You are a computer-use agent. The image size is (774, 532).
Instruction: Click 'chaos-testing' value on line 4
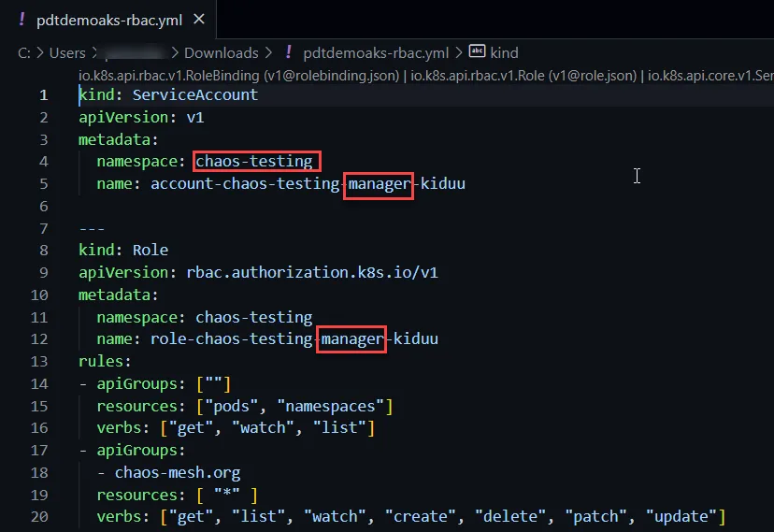[x=253, y=162]
